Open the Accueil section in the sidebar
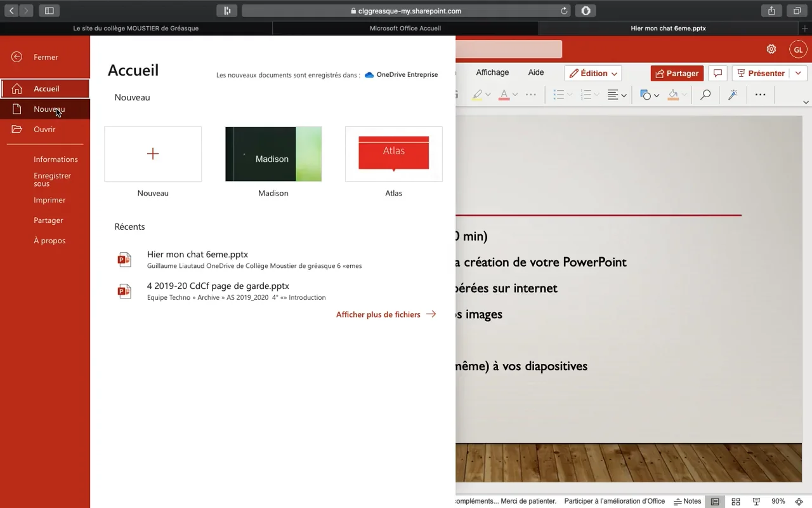 click(45, 89)
